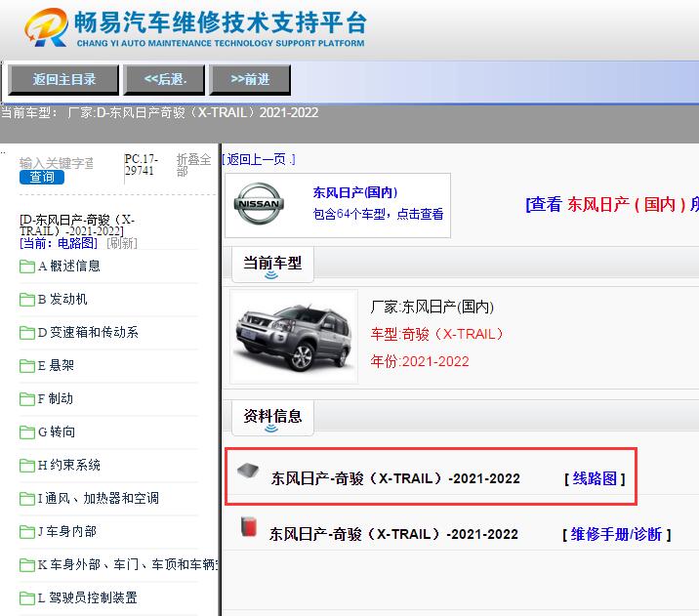Click the gray book icon beside 线路图 row
The height and width of the screenshot is (616, 699).
click(248, 470)
